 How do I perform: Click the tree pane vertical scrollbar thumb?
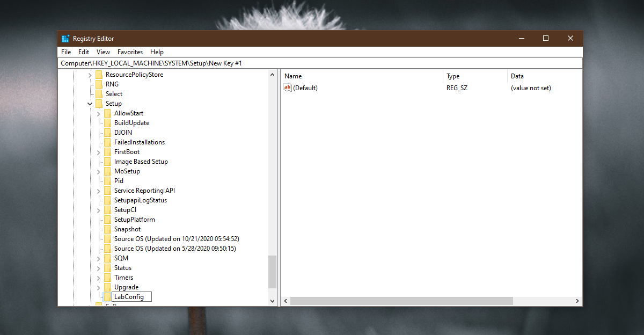pyautogui.click(x=272, y=272)
